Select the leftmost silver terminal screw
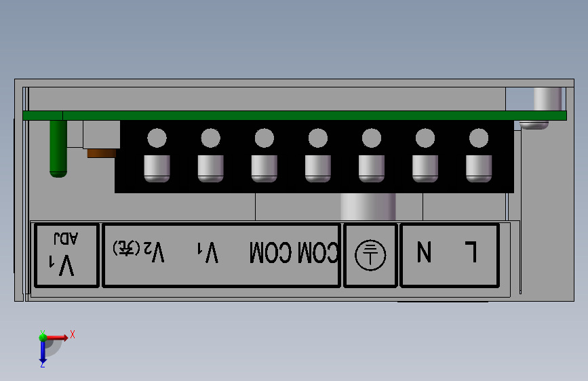Viewport: 588px width, 381px height. point(157,168)
